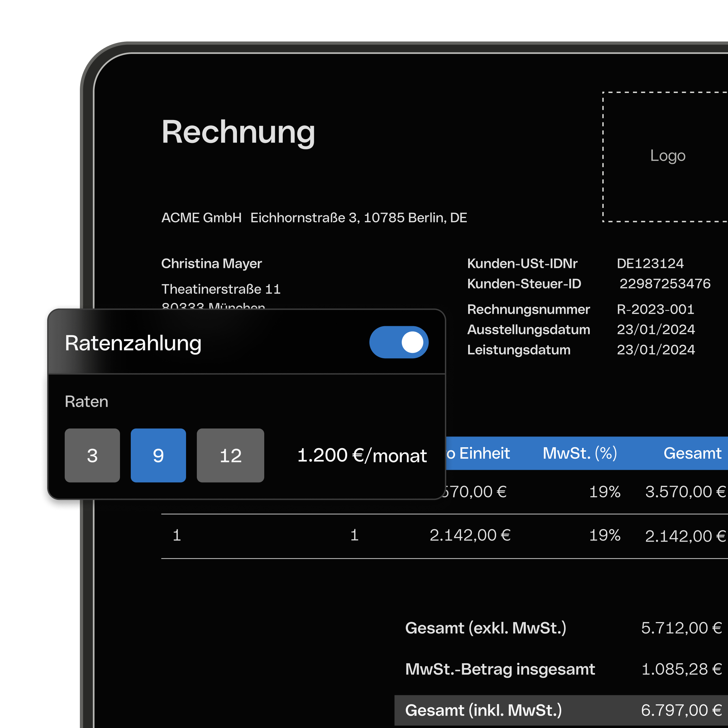The image size is (728, 728).
Task: Click Theatinerstraße 11 address field
Action: pos(221,289)
